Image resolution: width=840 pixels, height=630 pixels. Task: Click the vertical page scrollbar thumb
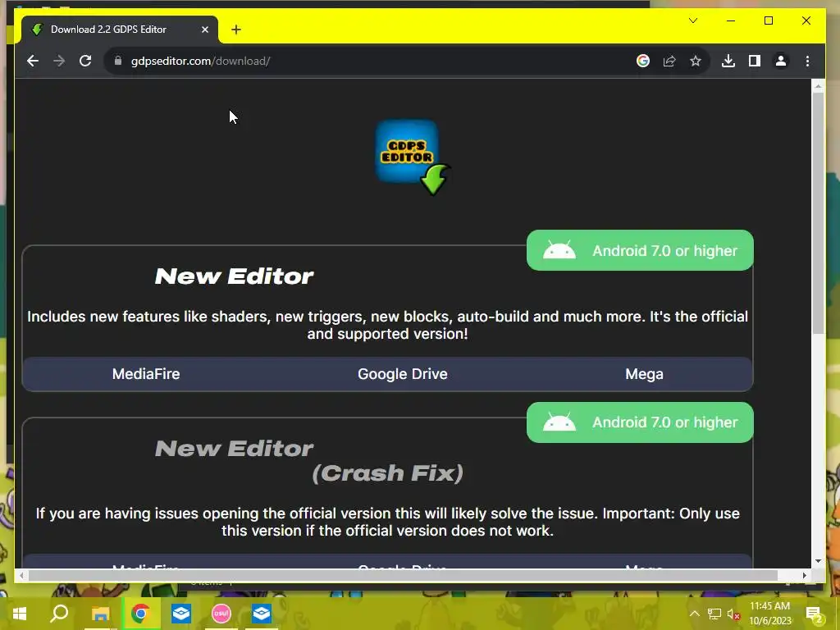coord(818,212)
